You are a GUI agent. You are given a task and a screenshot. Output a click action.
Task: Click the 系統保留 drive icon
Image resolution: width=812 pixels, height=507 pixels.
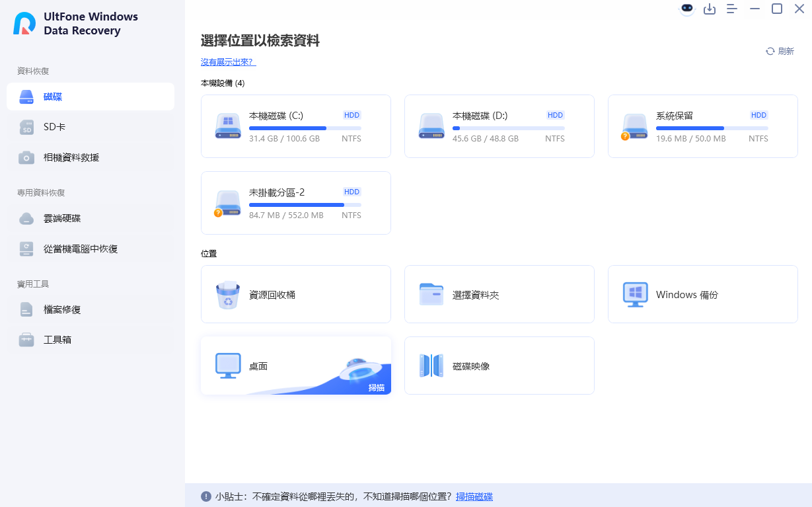tap(634, 126)
